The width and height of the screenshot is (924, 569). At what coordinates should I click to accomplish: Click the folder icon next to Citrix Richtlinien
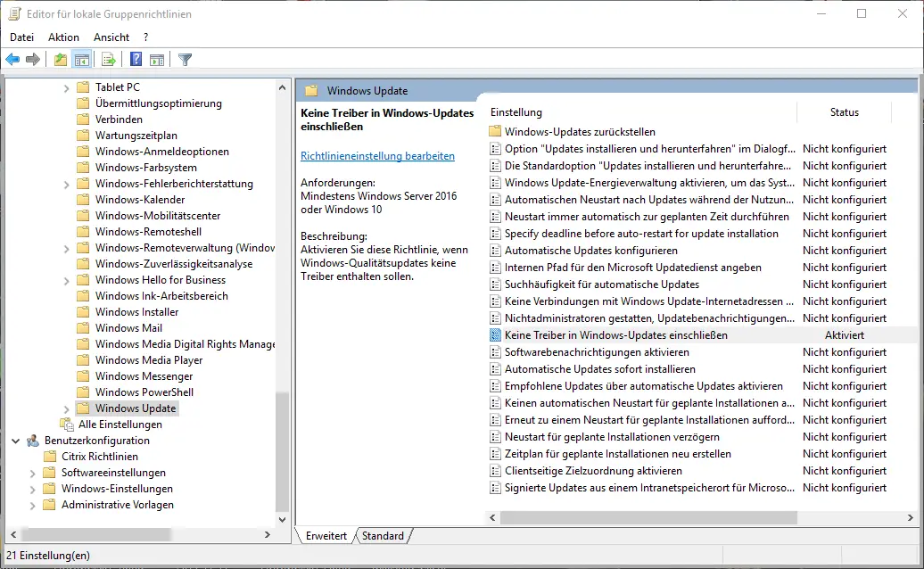50,457
